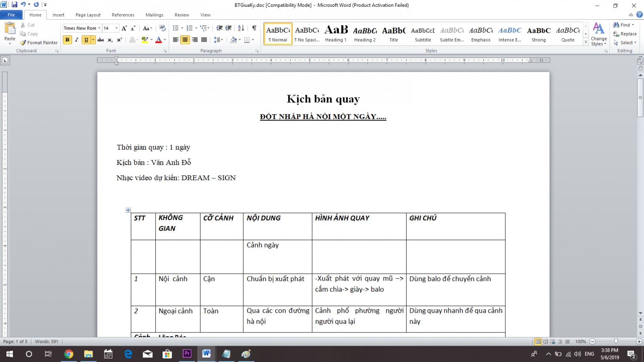Open the font color dropdown arrow
This screenshot has height=362, width=644.
pyautogui.click(x=165, y=40)
